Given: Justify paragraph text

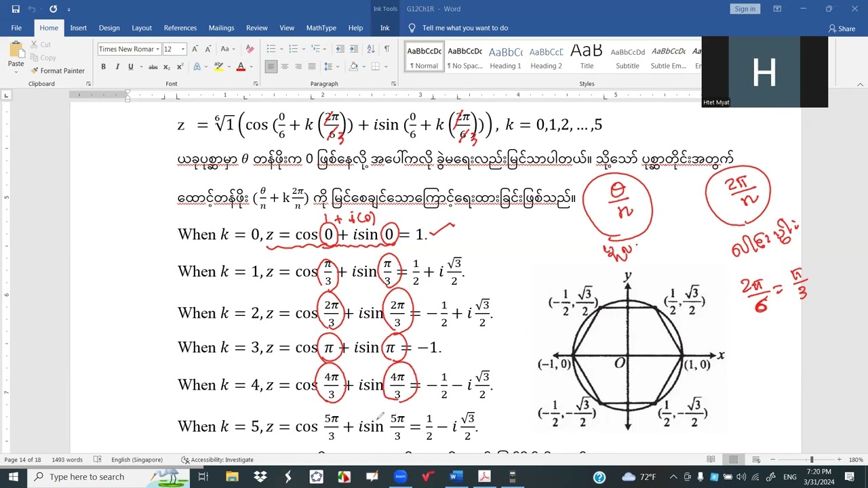Looking at the screenshot, I should pos(312,66).
